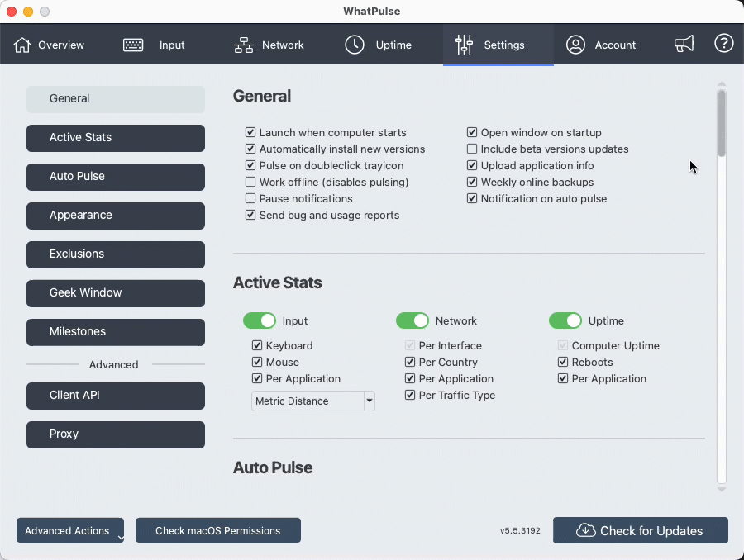744x560 pixels.
Task: Click Check for Updates
Action: pyautogui.click(x=640, y=530)
